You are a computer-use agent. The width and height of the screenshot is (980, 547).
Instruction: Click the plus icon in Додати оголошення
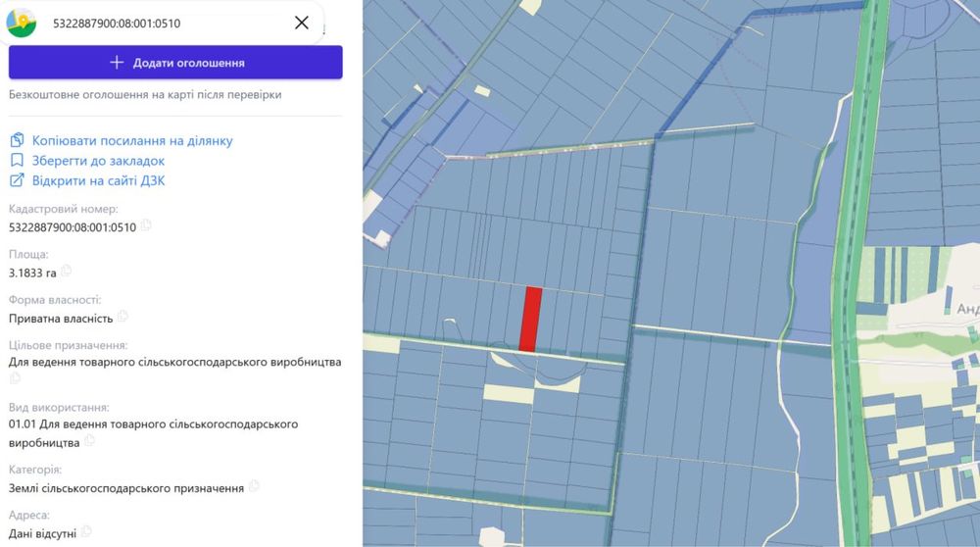coord(117,63)
